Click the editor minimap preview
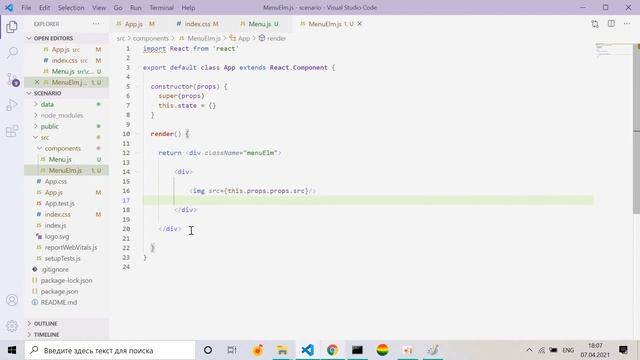 (x=613, y=50)
